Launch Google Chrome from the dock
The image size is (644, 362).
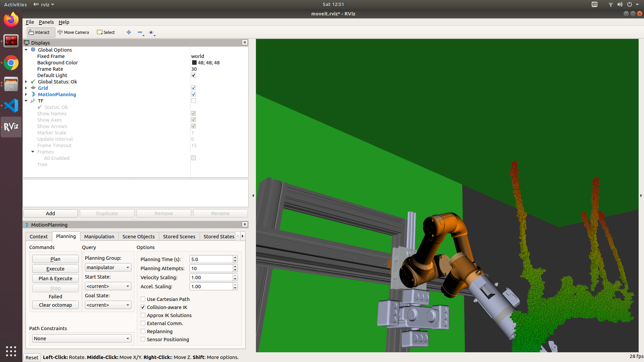coord(11,63)
